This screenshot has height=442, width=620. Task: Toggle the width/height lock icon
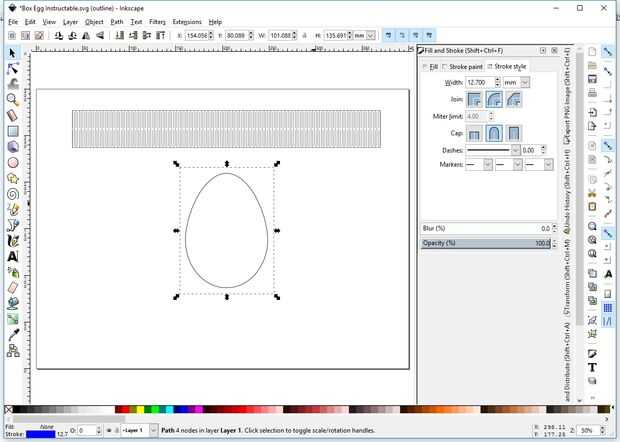click(304, 36)
